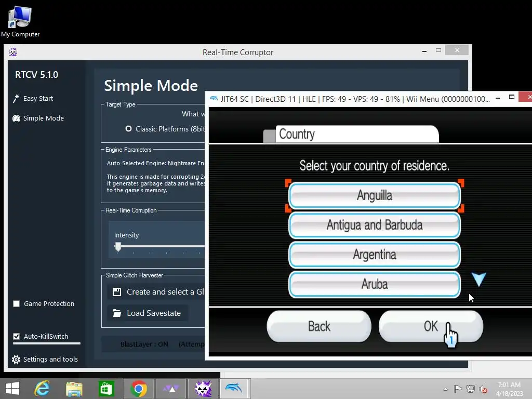The image size is (532, 399).
Task: Launch Internet Explorer from taskbar
Action: [42, 389]
